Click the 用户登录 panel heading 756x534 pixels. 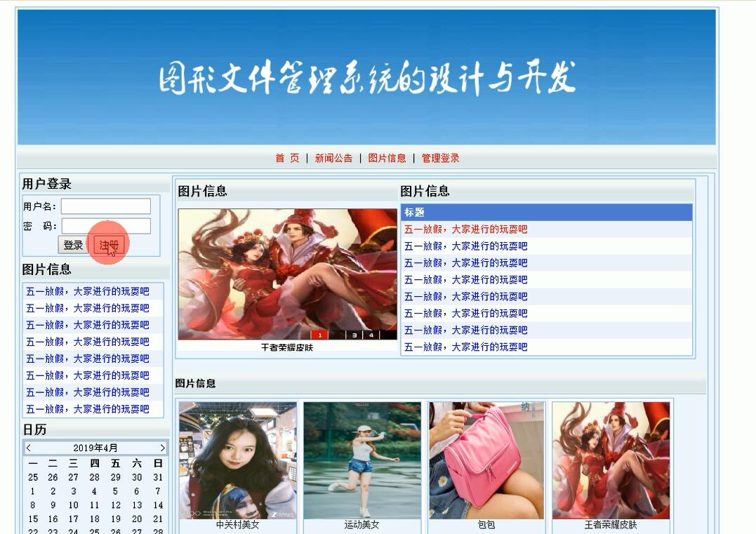click(x=47, y=184)
